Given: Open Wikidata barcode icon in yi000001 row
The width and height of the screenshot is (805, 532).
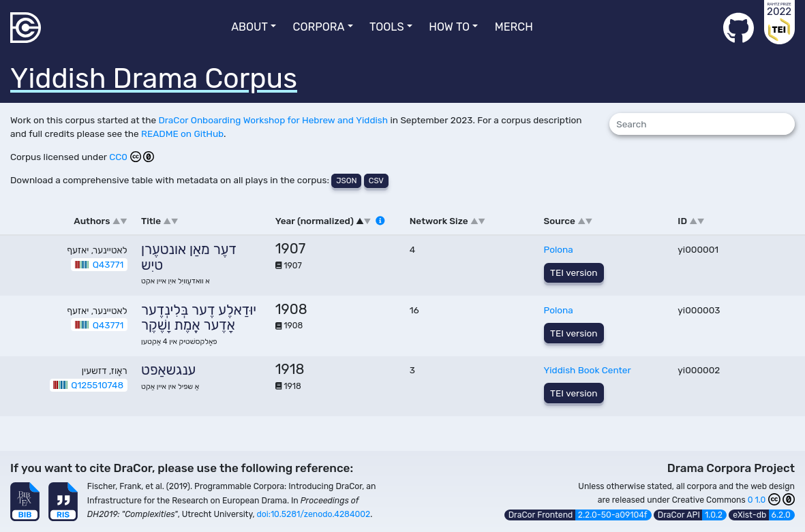Looking at the screenshot, I should tap(82, 265).
